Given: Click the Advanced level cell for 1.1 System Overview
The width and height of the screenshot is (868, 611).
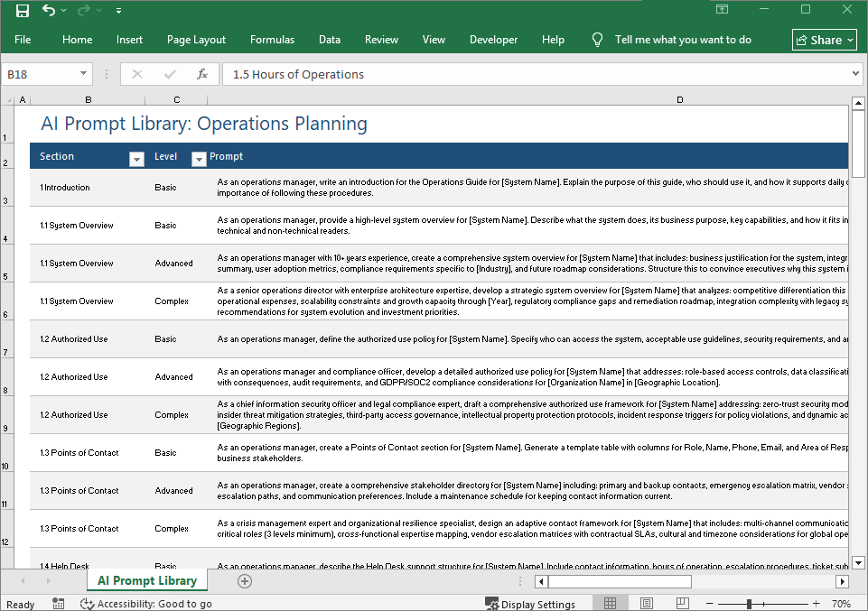Looking at the screenshot, I should pyautogui.click(x=176, y=264).
